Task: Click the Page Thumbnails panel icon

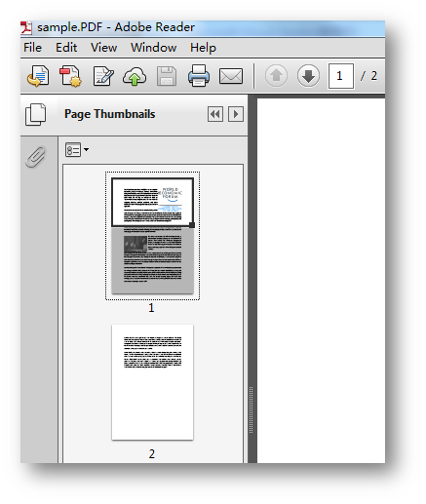Action: (36, 114)
